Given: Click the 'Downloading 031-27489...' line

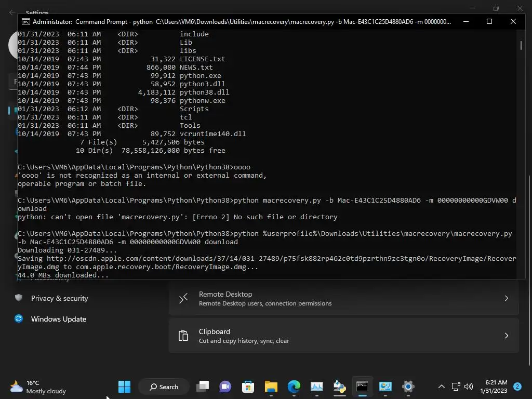Looking at the screenshot, I should coord(67,250).
